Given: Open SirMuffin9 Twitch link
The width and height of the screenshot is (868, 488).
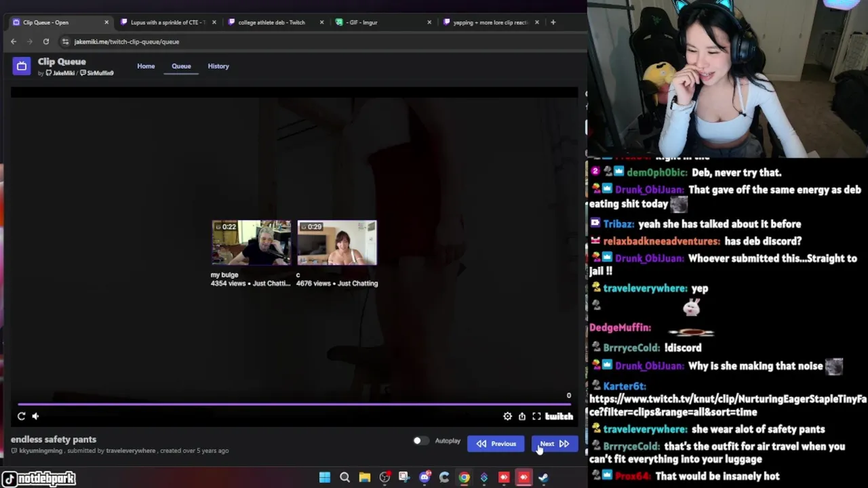Looking at the screenshot, I should [96, 73].
